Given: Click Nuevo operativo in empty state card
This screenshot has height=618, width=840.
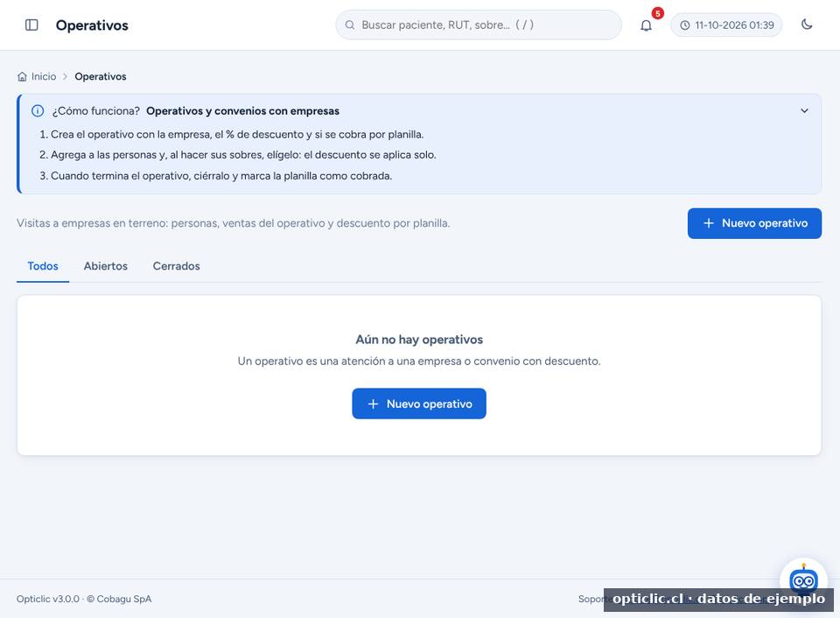Looking at the screenshot, I should point(419,404).
